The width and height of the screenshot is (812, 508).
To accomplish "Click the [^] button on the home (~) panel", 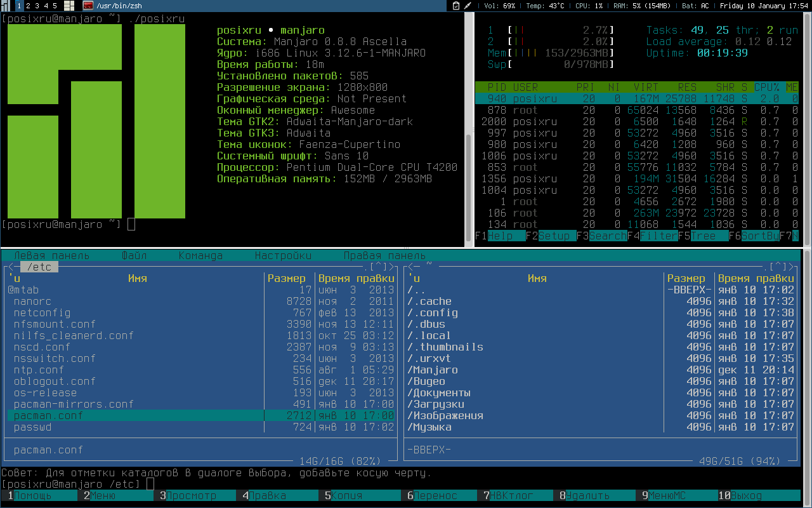I will [778, 267].
